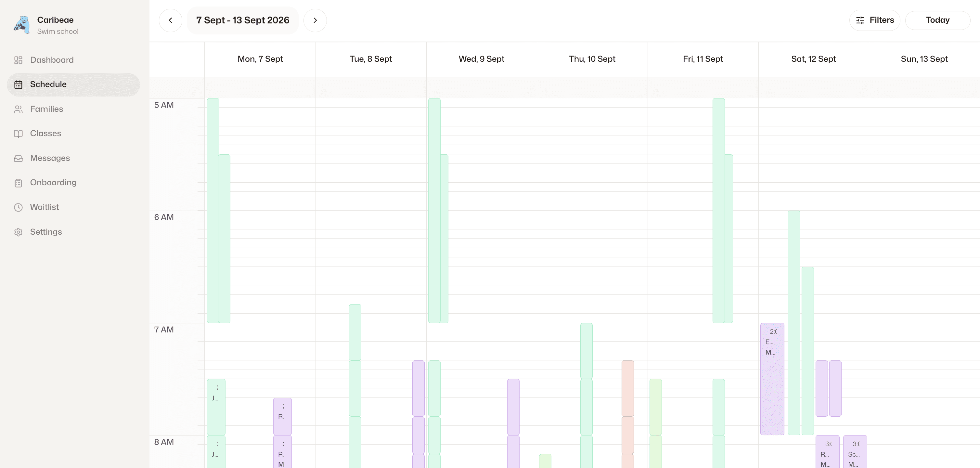Click the Families people icon

(x=18, y=109)
